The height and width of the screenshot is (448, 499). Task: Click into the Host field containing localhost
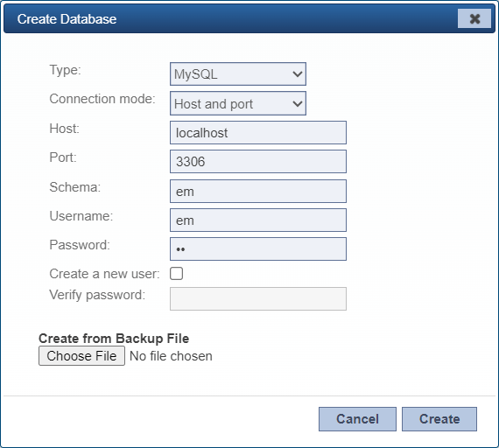click(x=258, y=133)
